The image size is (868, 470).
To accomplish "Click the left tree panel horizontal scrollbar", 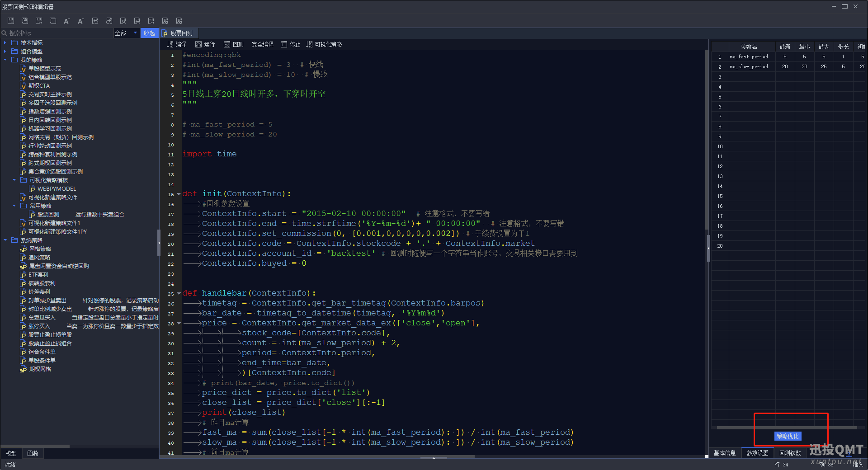I will (35, 446).
